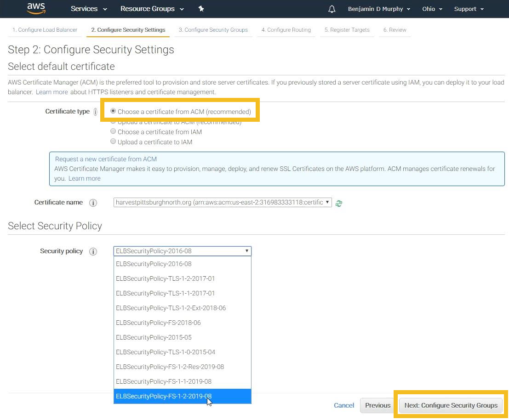
Task: Choose ELBSecurityPolicy-2015-05 option
Action: tap(183, 337)
